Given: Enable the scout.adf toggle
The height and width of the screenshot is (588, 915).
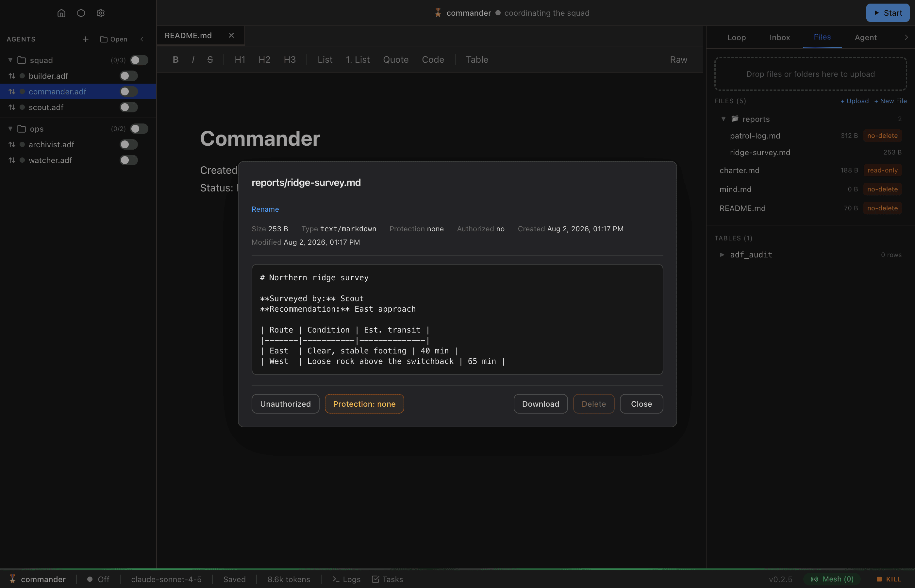Looking at the screenshot, I should [129, 107].
